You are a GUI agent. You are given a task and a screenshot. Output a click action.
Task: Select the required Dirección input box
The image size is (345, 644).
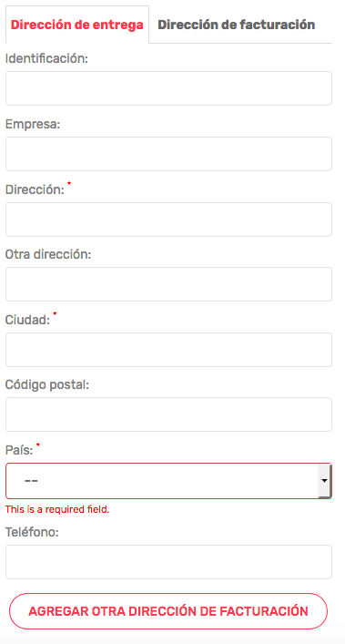[168, 220]
